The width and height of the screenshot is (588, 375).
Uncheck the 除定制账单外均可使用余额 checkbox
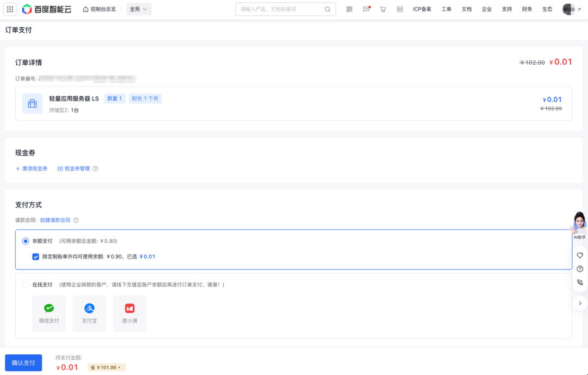(x=35, y=256)
